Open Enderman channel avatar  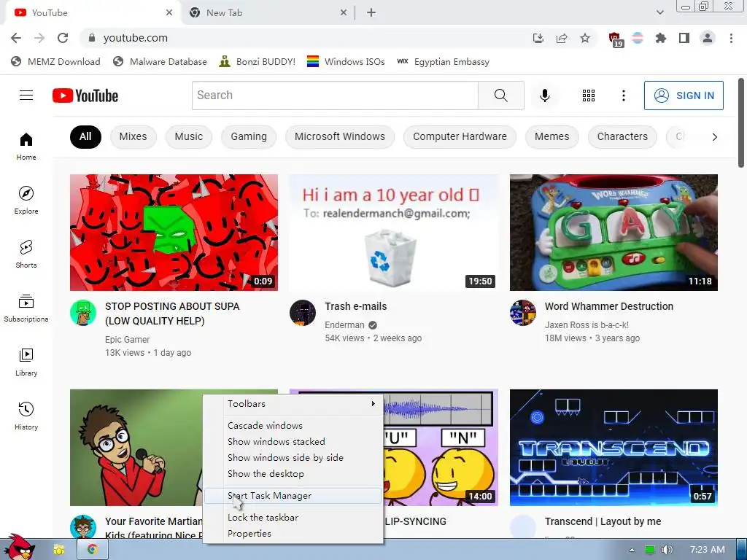(303, 313)
